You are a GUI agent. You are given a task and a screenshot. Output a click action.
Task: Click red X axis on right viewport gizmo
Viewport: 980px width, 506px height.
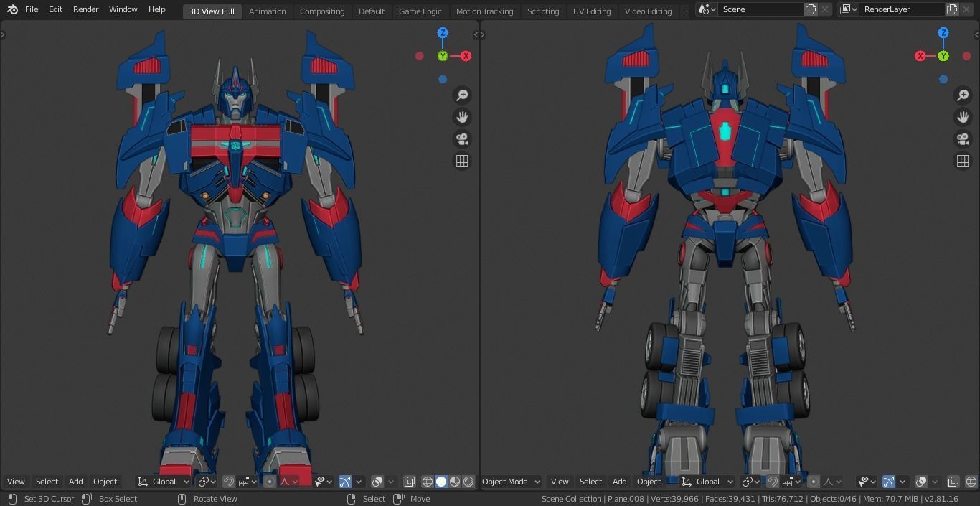(x=920, y=56)
